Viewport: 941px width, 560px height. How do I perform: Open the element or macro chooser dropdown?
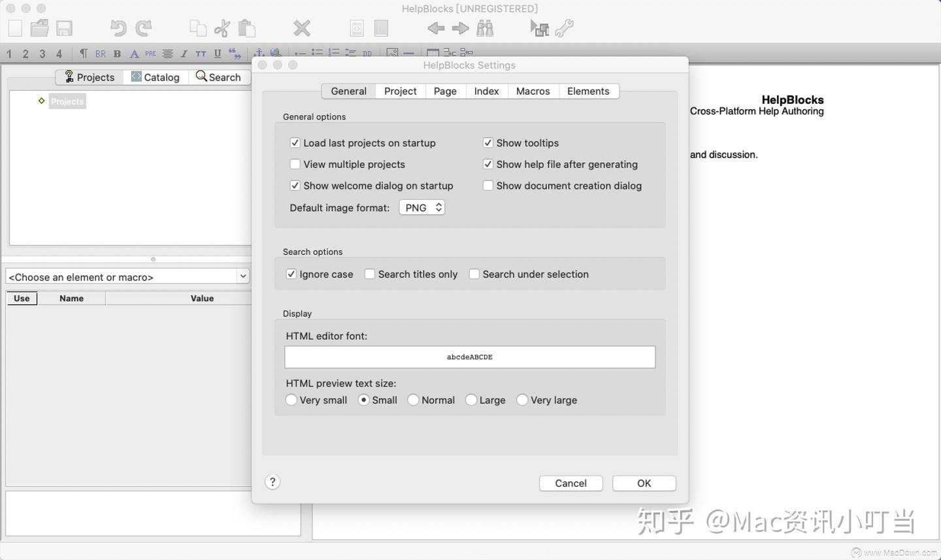pyautogui.click(x=242, y=276)
